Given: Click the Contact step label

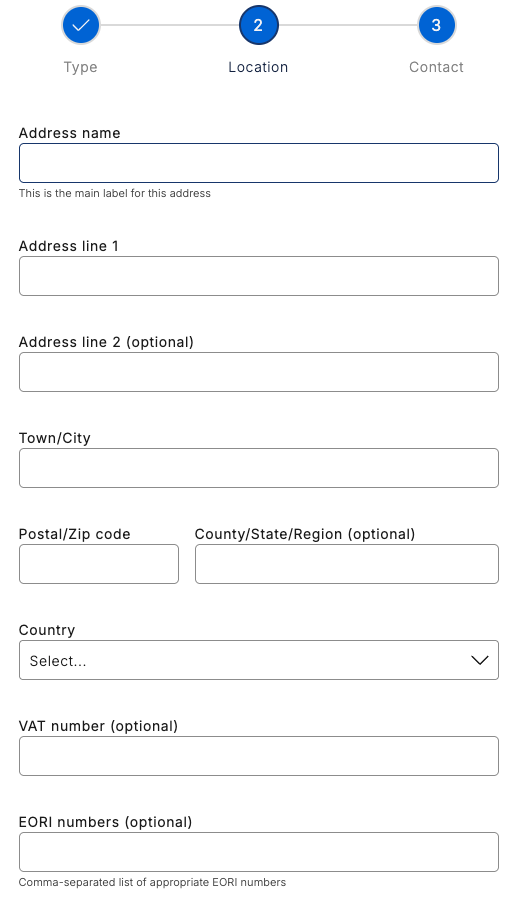Looking at the screenshot, I should (436, 67).
